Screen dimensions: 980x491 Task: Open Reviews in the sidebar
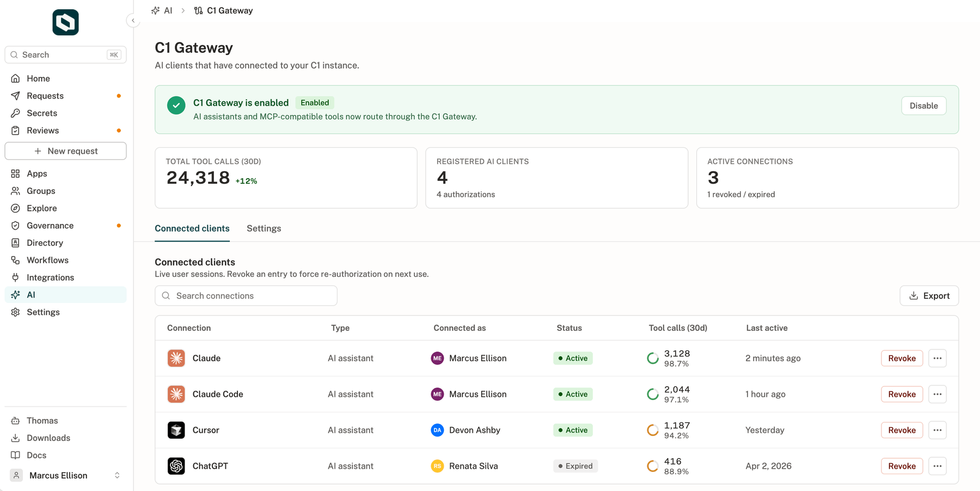(x=65, y=131)
